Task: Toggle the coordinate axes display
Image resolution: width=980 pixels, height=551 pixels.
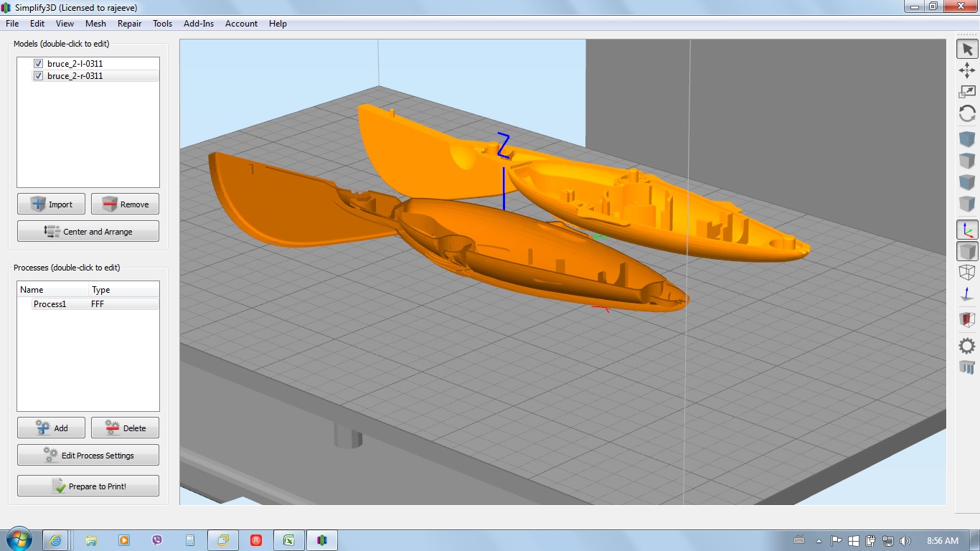Action: click(967, 230)
